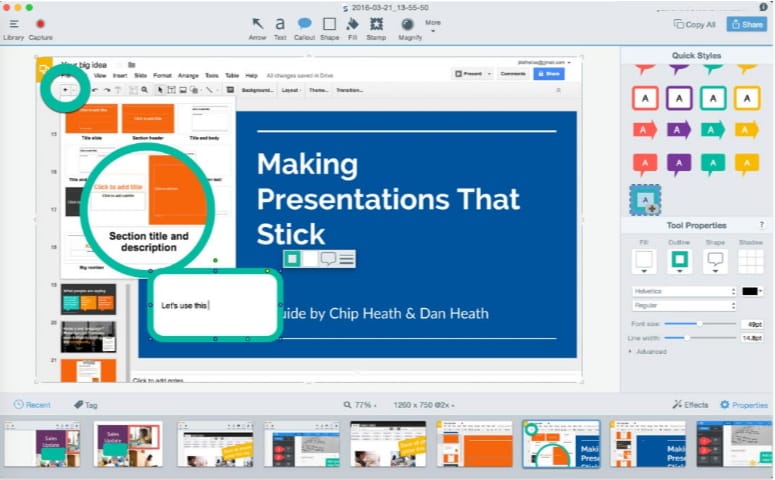
Task: Open the Table menu in Slides
Action: pos(232,76)
